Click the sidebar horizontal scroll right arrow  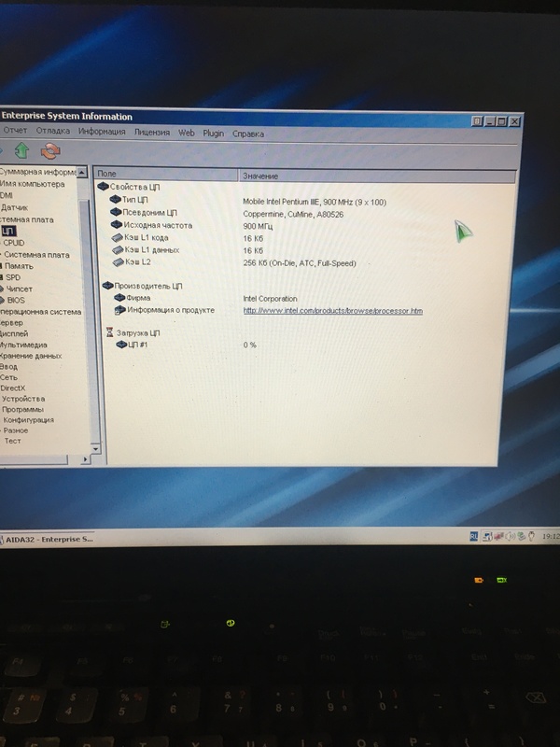click(85, 458)
